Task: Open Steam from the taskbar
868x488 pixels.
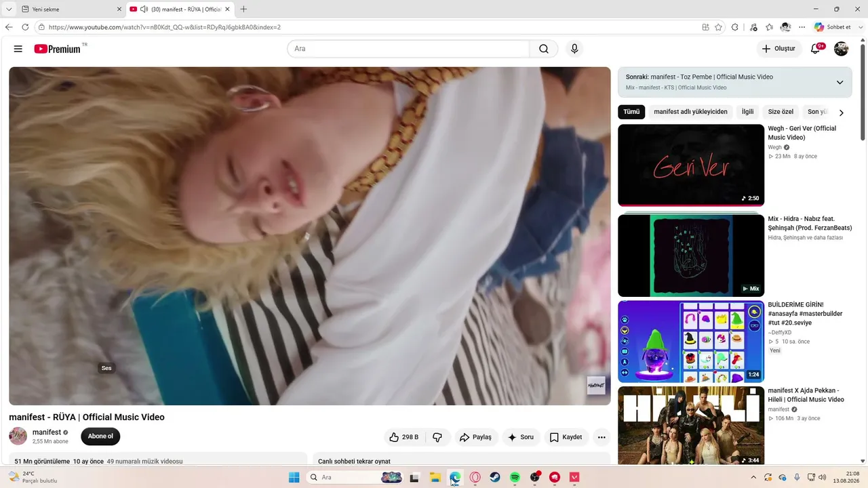Action: coord(495,477)
